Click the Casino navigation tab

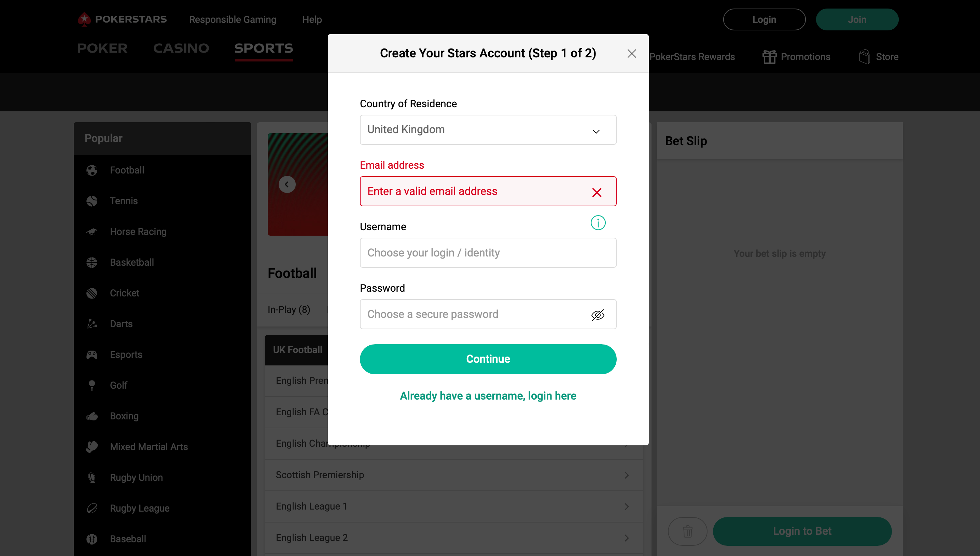180,48
